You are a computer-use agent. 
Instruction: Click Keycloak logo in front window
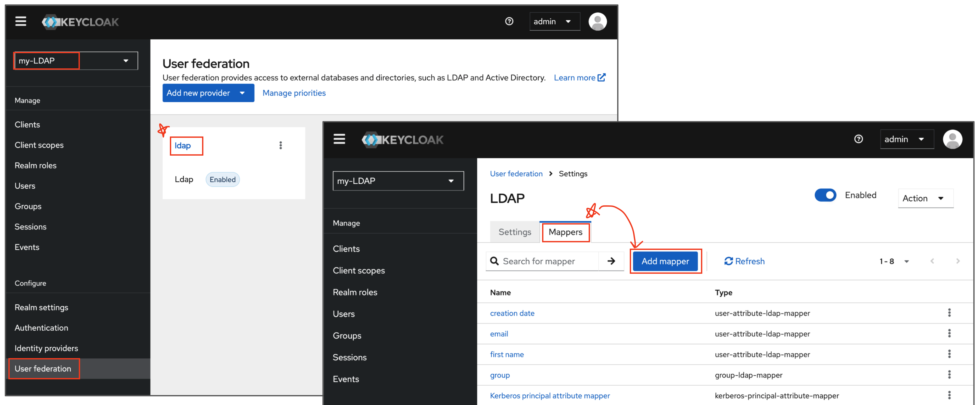[403, 140]
